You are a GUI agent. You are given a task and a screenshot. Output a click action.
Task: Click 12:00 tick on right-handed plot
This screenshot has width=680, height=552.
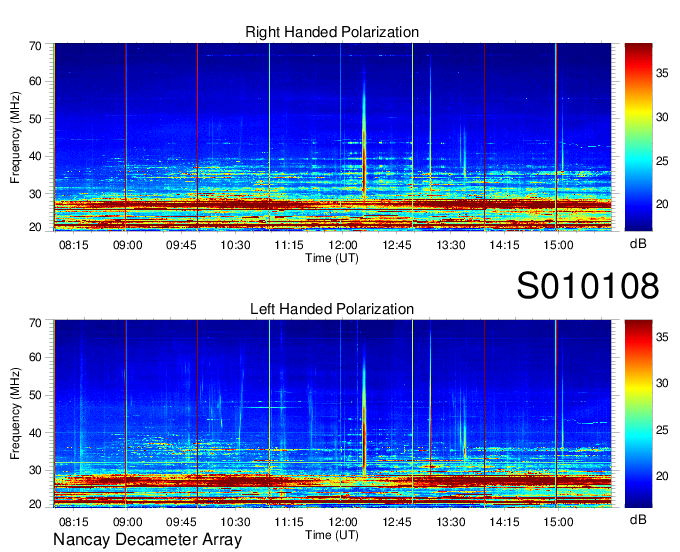point(343,245)
